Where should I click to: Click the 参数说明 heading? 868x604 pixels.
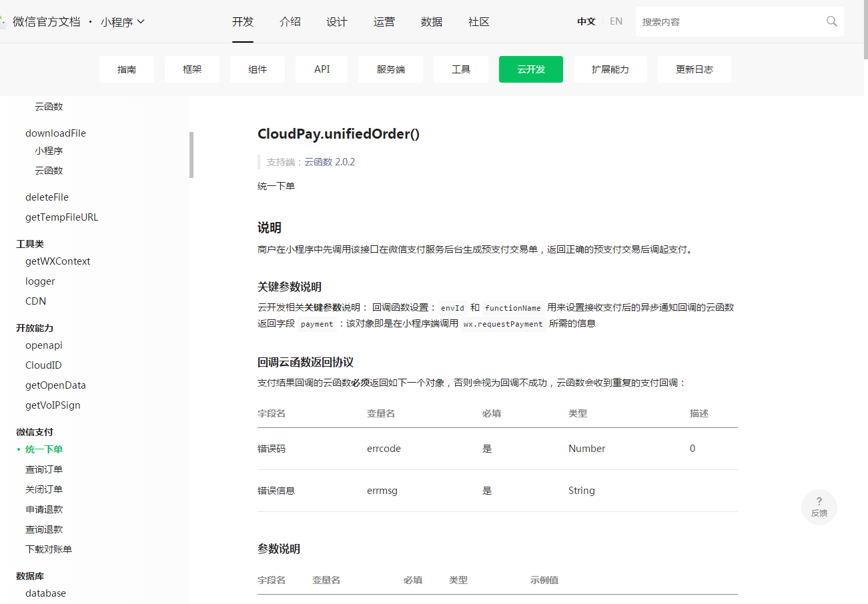point(279,549)
